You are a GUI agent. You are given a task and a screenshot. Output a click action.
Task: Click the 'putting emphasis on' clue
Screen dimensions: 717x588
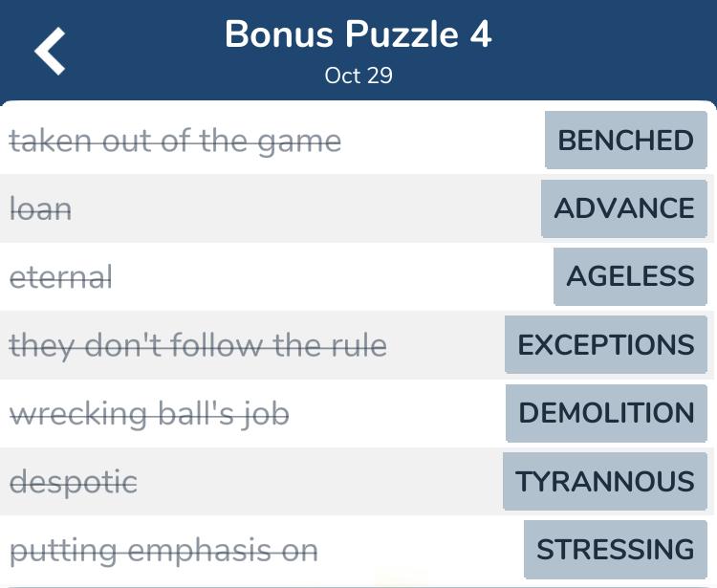point(163,552)
